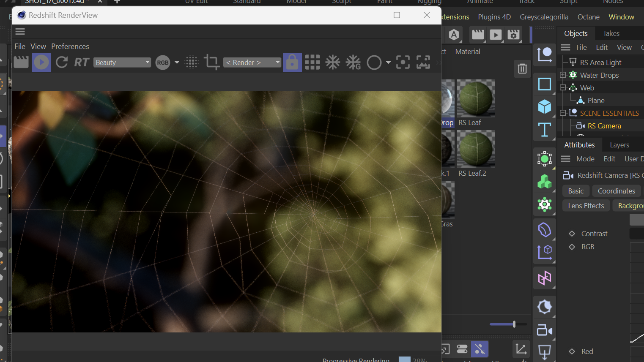
Task: Click the rectangle spline tool icon
Action: (545, 84)
